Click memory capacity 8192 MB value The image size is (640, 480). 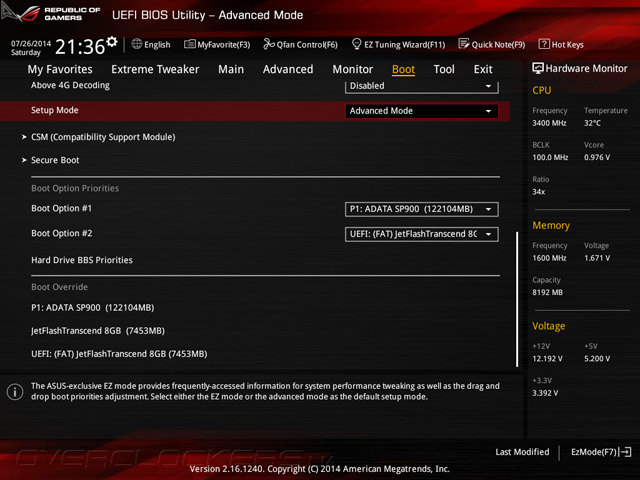547,292
